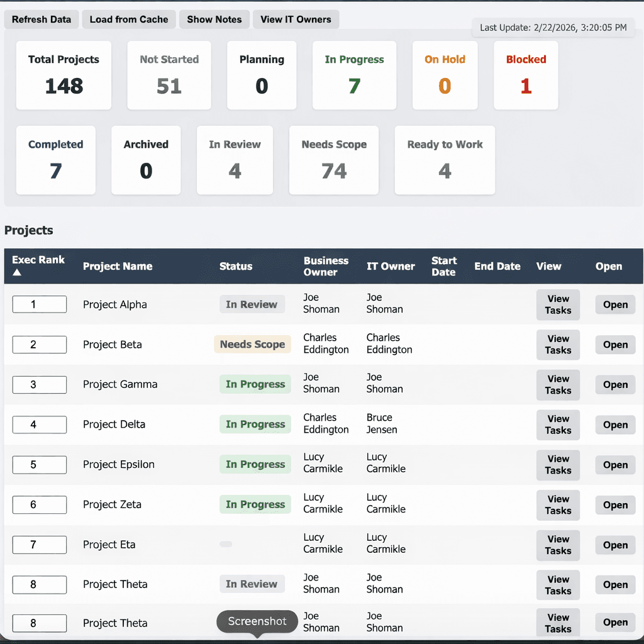Filter by Not Started projects card
644x644 pixels.
click(x=169, y=75)
